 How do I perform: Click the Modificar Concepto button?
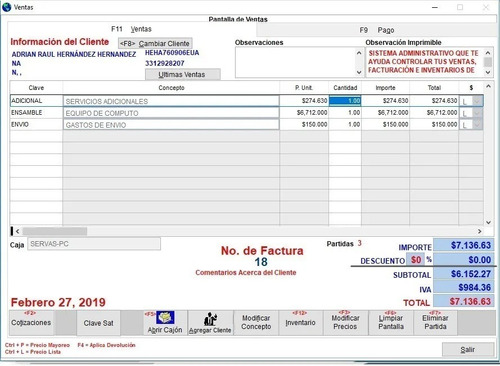[256, 322]
